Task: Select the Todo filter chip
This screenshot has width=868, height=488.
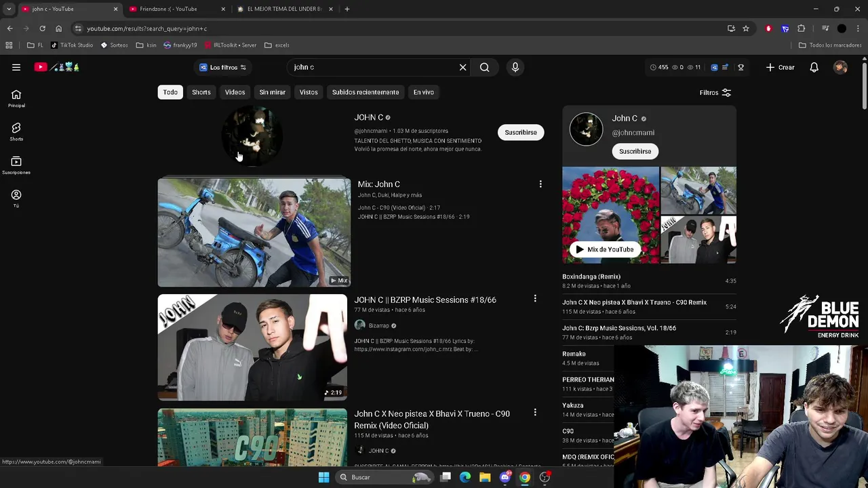Action: 170,92
